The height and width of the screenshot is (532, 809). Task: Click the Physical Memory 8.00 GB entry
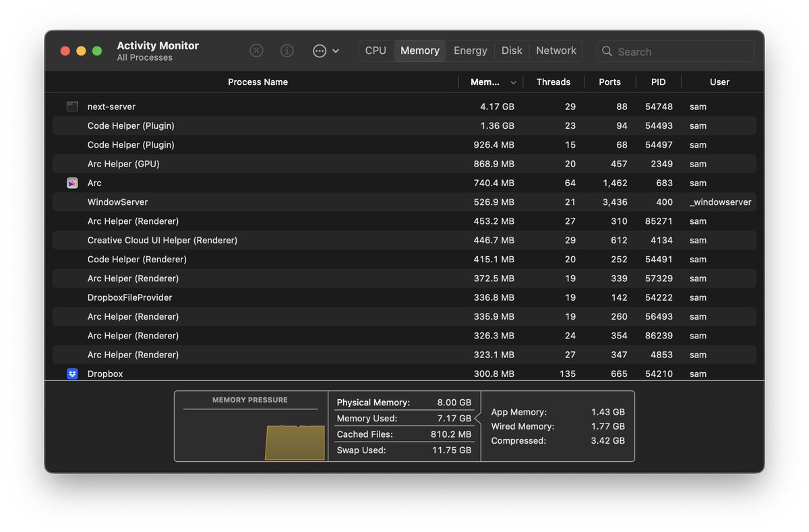coord(404,403)
